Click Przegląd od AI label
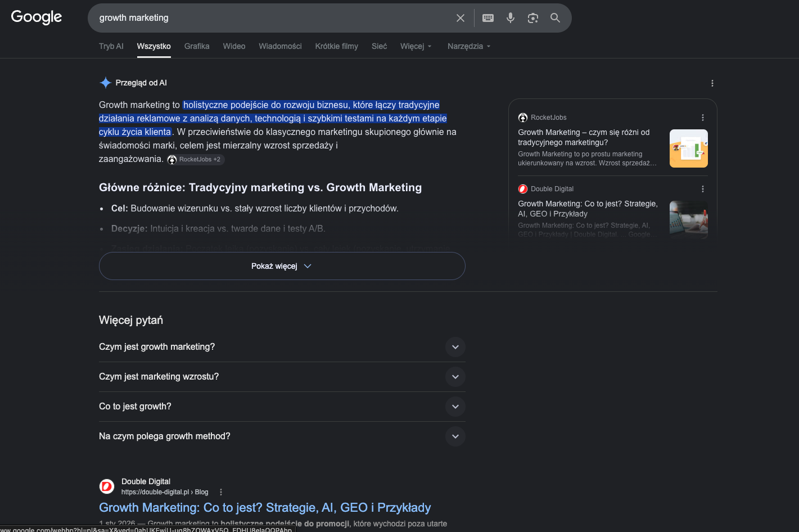This screenshot has width=799, height=532. (x=141, y=83)
